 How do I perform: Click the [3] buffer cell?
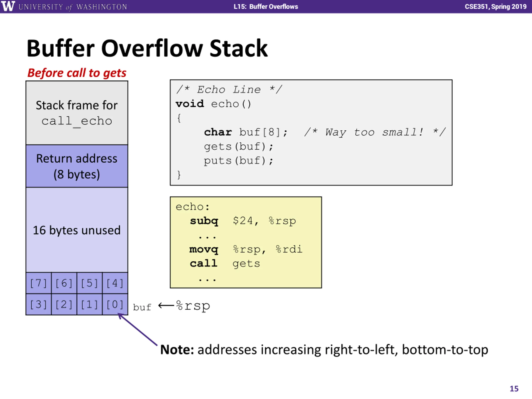click(x=38, y=304)
